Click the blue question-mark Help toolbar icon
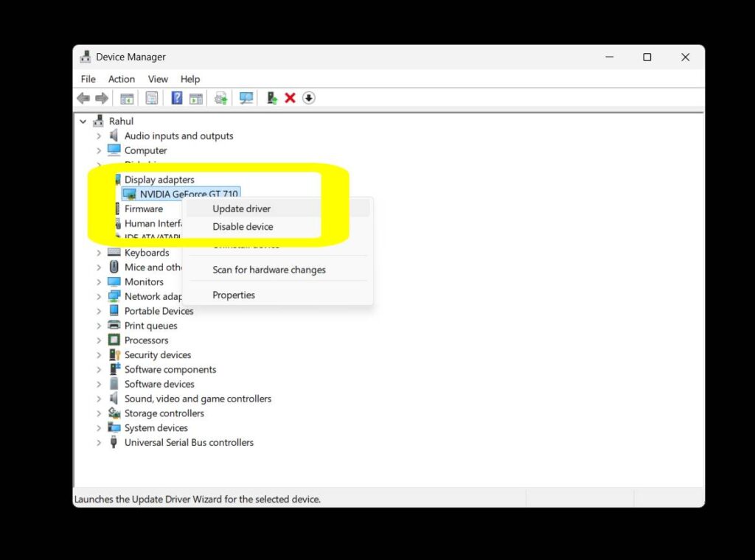 click(x=177, y=98)
